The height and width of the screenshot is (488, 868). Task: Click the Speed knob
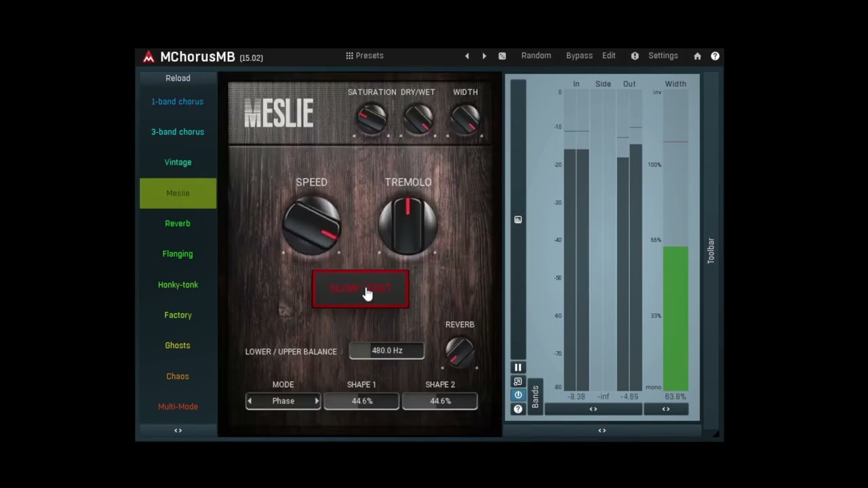311,226
